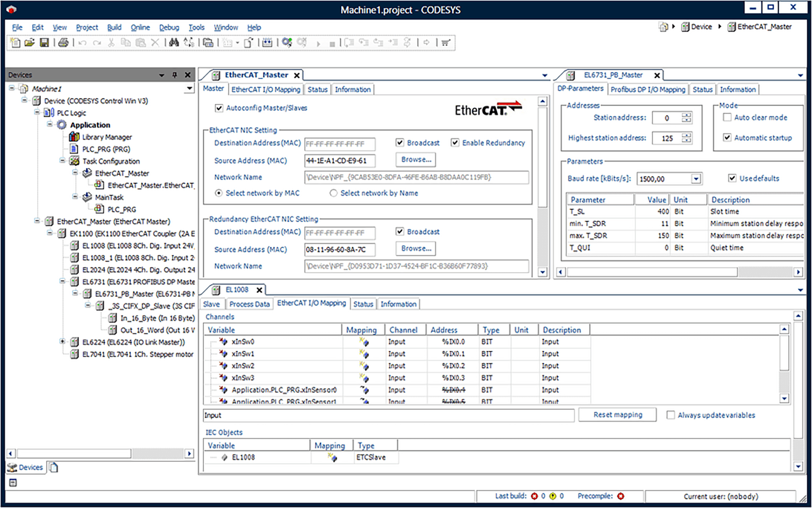
Task: Expand the EL6224 IO Link Master node
Action: [x=62, y=342]
